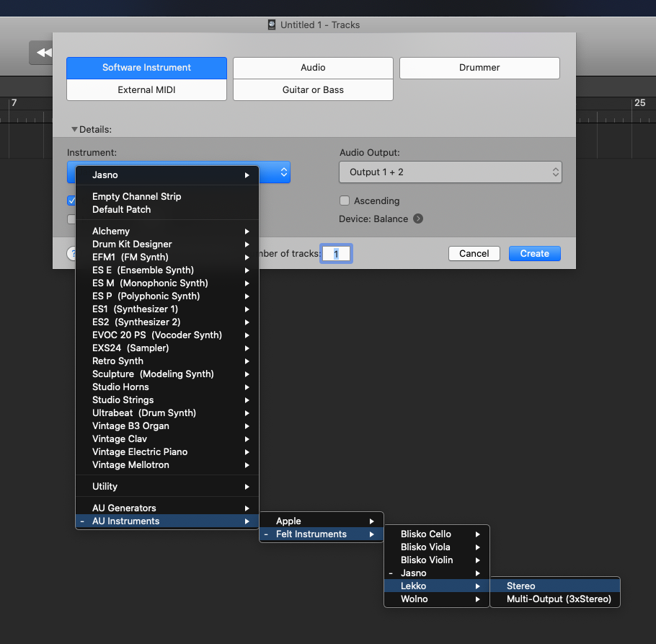Open the ES P (Polyphonic Synth) submenu
Image resolution: width=656 pixels, height=644 pixels.
click(167, 296)
